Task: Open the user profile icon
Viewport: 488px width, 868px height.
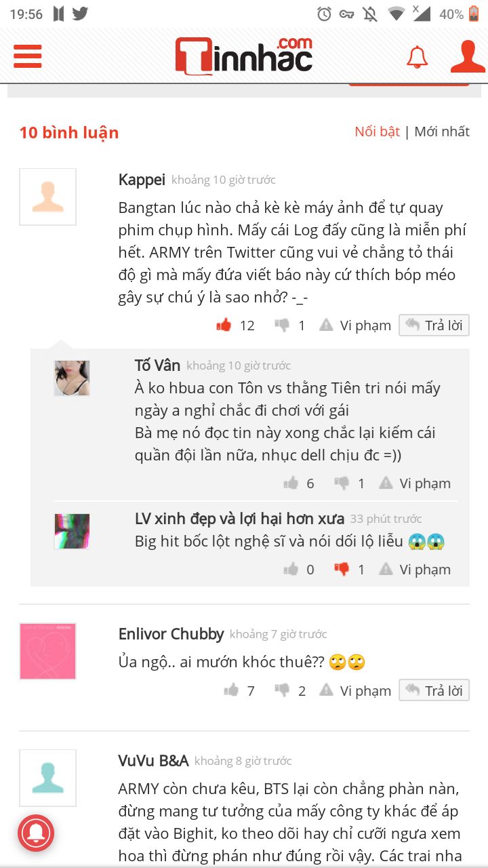Action: tap(468, 56)
